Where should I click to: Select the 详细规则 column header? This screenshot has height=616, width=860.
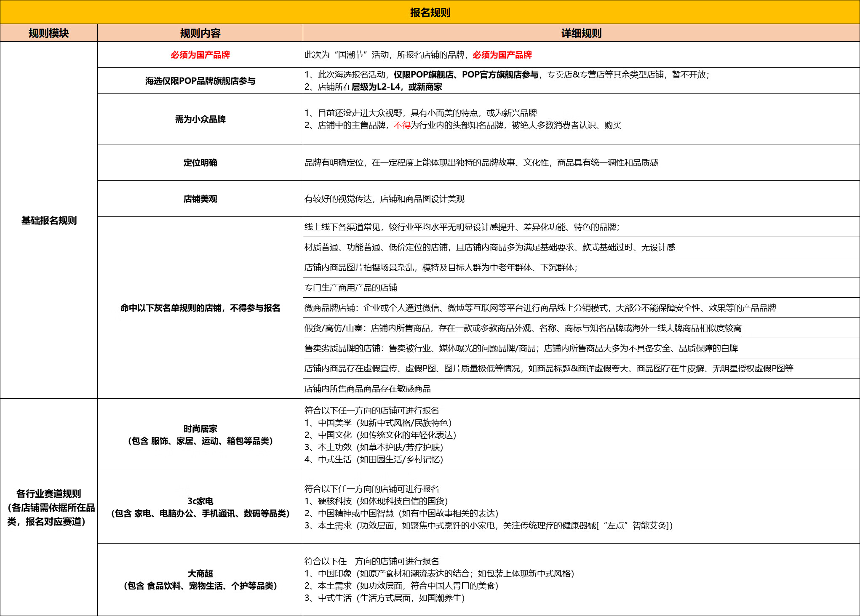coord(580,32)
